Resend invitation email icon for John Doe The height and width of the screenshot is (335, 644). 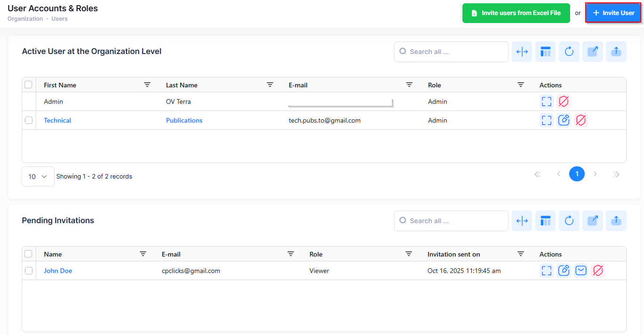point(581,271)
